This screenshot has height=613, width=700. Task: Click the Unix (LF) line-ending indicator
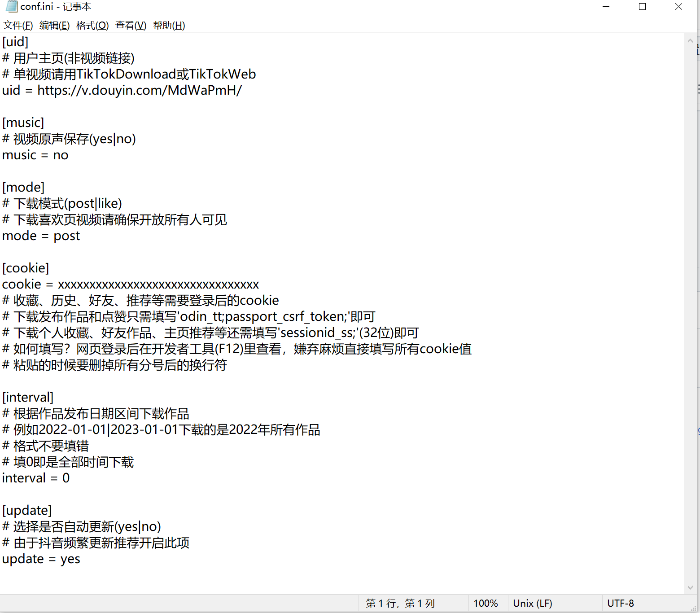pyautogui.click(x=532, y=603)
